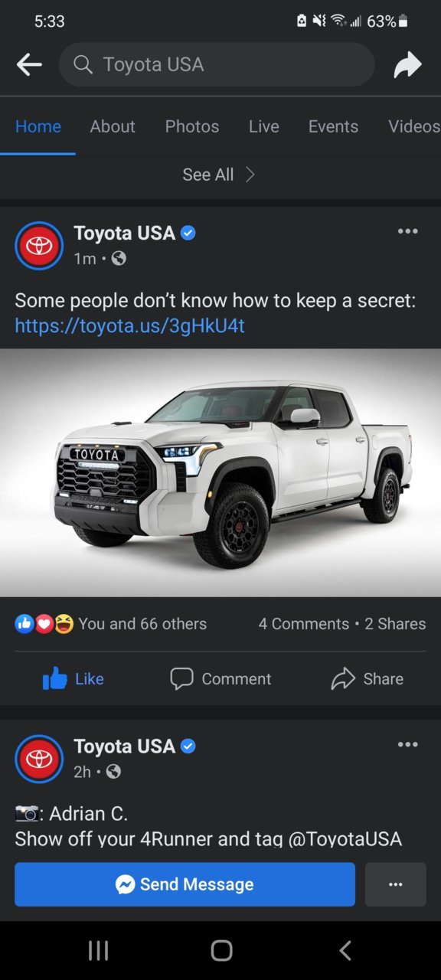This screenshot has height=980, width=441.
Task: Tap the Toyota USA search field
Action: (x=217, y=64)
